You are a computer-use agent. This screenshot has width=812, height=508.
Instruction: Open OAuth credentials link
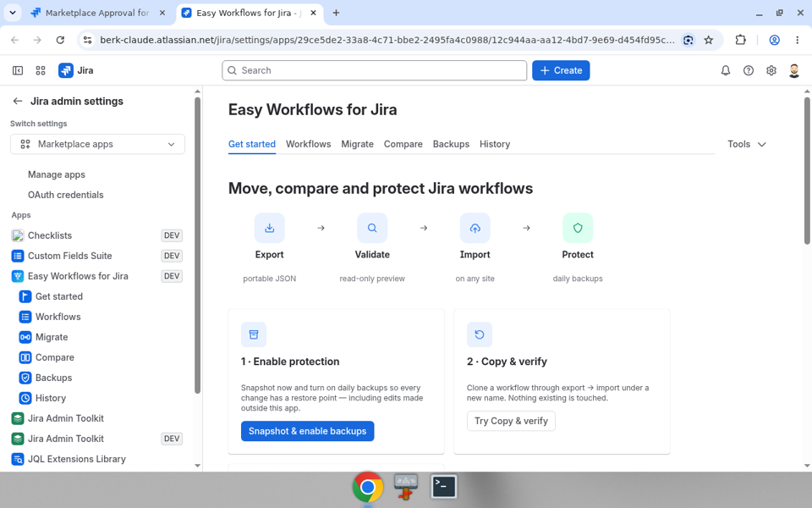point(66,195)
